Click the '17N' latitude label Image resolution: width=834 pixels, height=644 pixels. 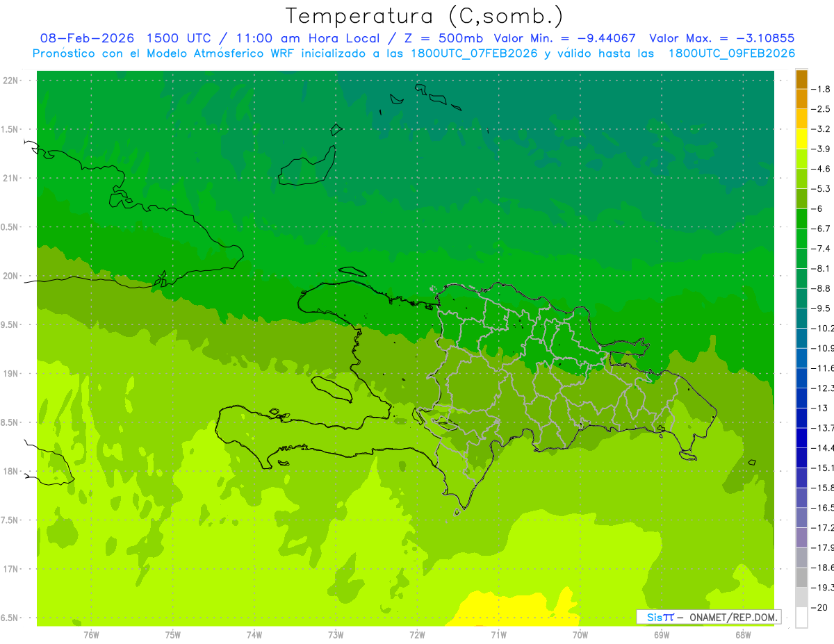11,569
